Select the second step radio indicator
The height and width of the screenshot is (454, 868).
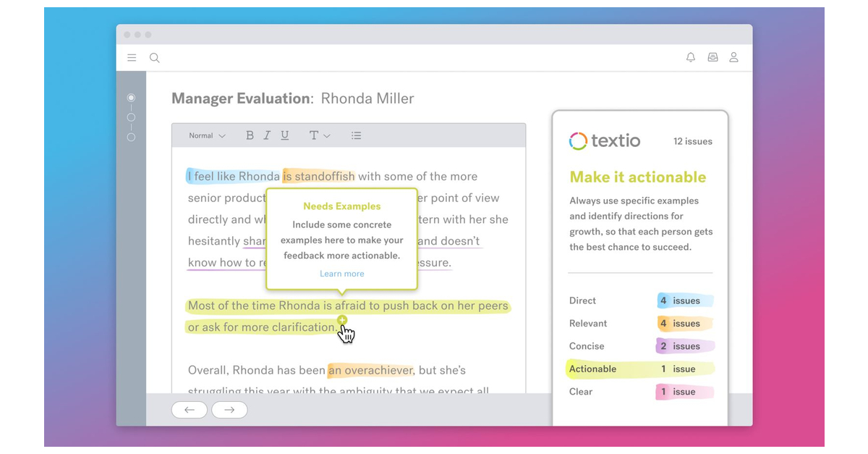click(x=131, y=117)
